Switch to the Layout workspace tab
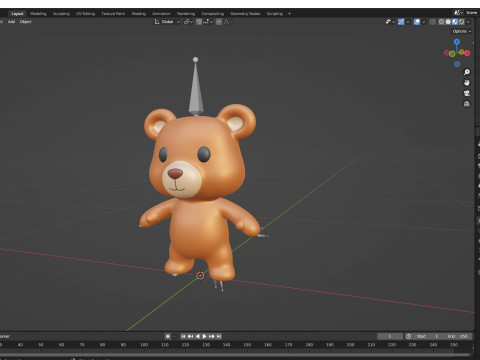Screen dimensions: 480x360 pos(17,14)
